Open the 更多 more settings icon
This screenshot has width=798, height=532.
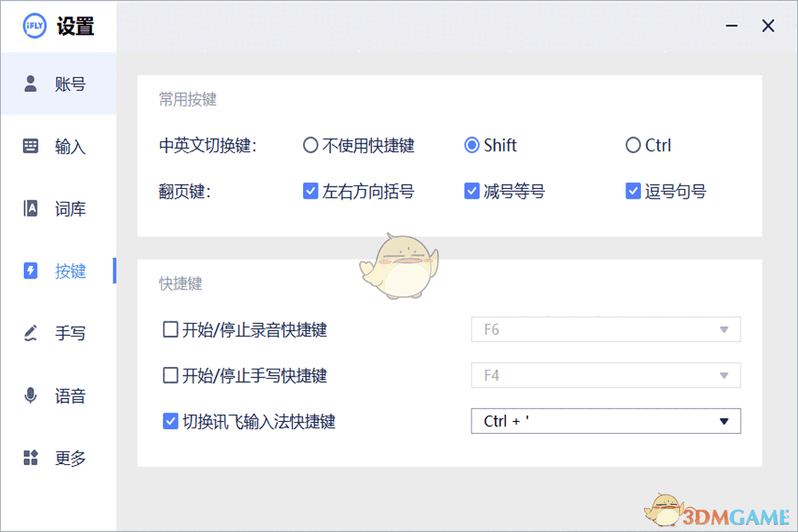coord(30,458)
